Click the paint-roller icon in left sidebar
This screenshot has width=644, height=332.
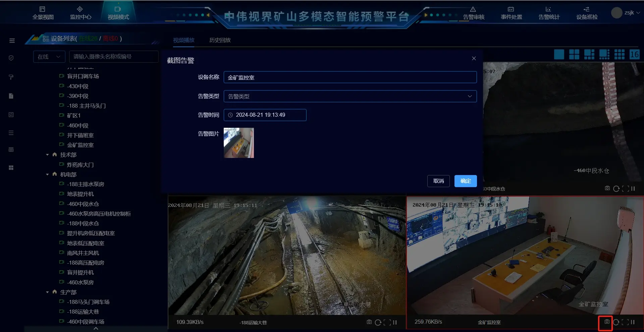click(x=11, y=77)
